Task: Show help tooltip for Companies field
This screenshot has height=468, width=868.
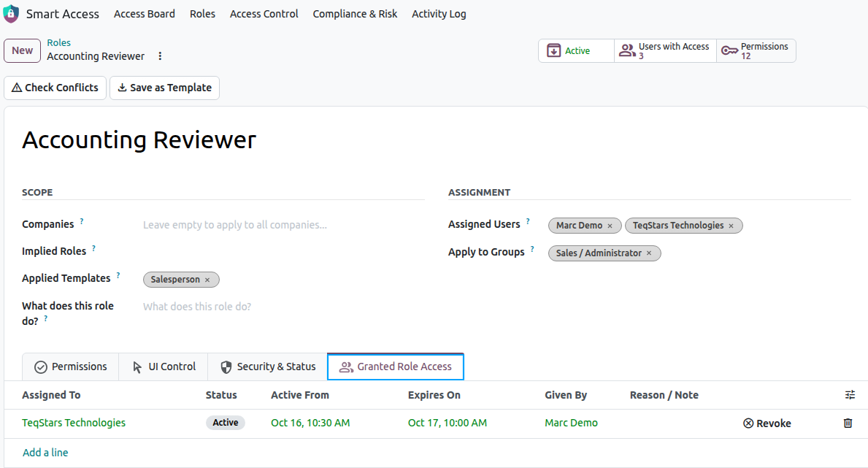Action: [82, 221]
